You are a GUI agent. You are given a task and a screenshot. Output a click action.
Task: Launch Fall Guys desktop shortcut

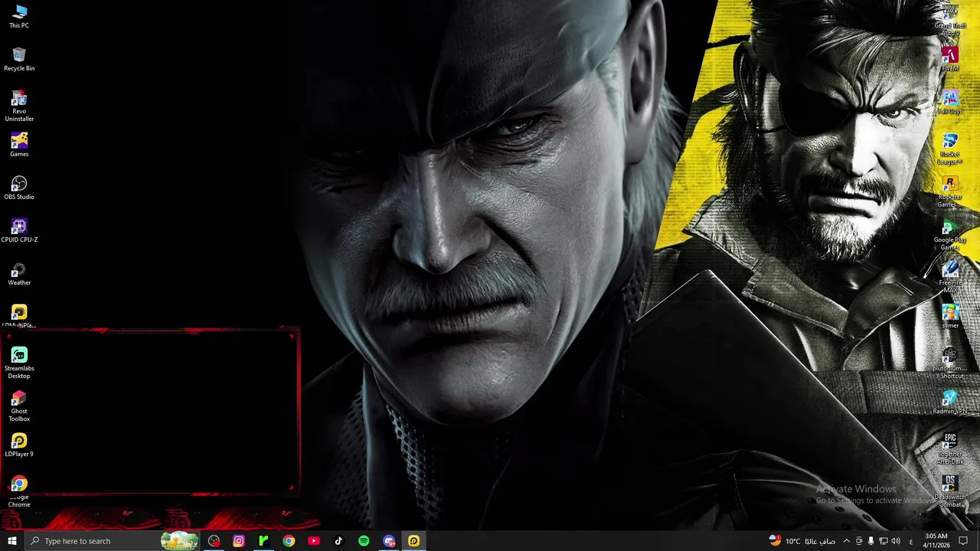pyautogui.click(x=950, y=103)
